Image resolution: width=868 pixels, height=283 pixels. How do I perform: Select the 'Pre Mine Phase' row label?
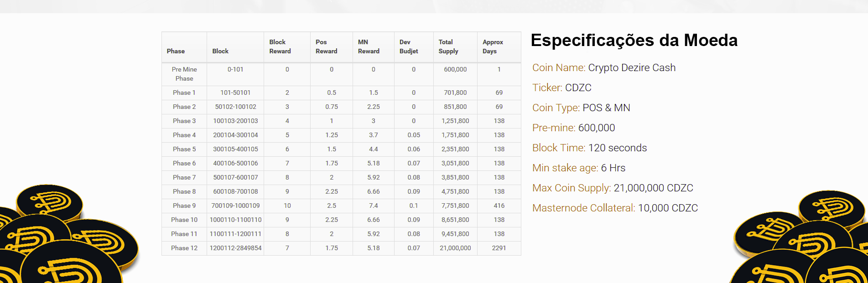(184, 74)
